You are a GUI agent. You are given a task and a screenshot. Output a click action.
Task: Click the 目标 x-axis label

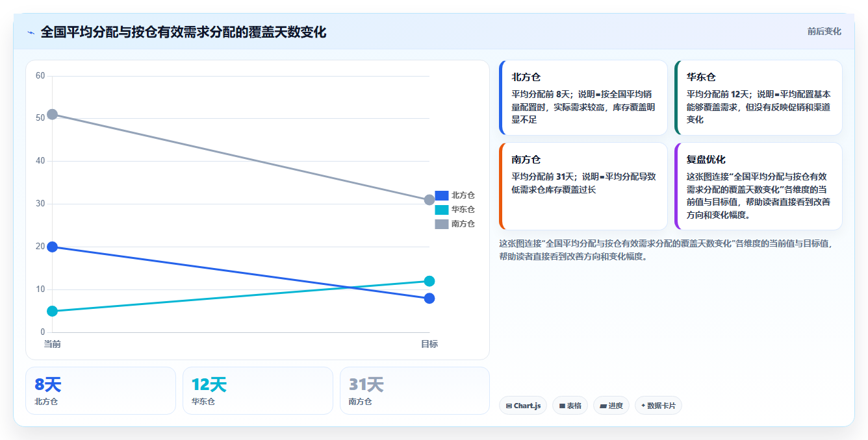(x=429, y=344)
